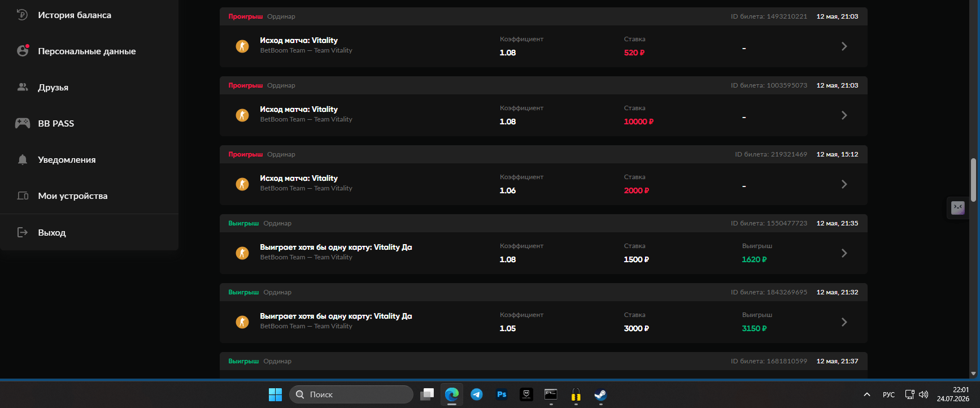Open the terminal window from the taskbar

(x=551, y=394)
